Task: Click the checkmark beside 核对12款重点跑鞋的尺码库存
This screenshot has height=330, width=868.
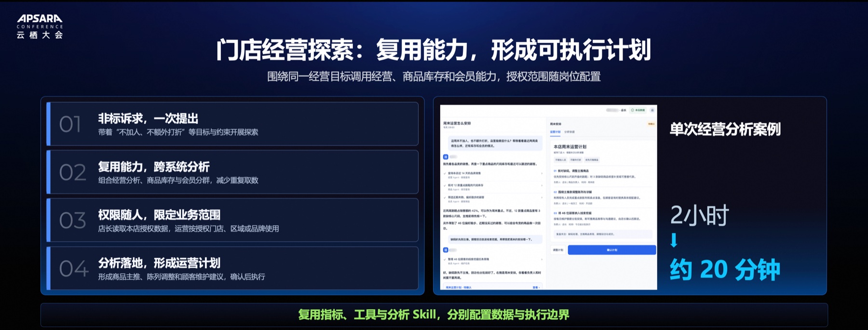Action: (445, 185)
